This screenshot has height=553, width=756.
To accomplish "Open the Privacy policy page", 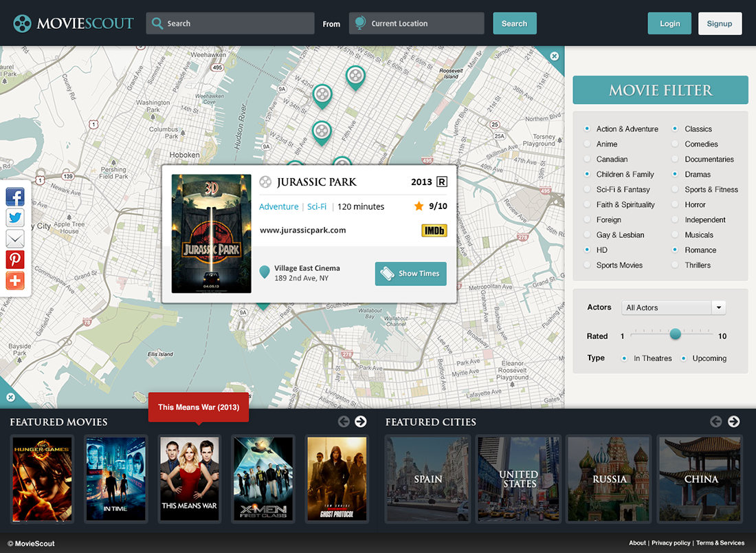I will [x=670, y=543].
